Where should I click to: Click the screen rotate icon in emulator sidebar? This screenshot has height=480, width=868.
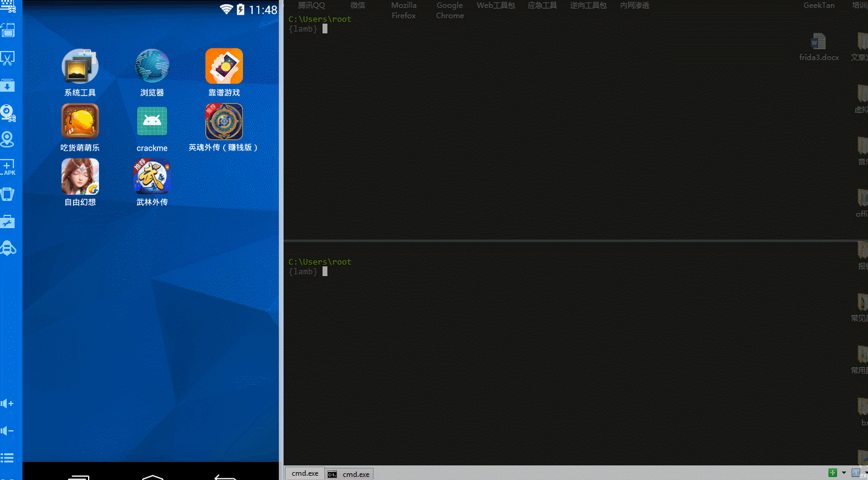tap(7, 30)
